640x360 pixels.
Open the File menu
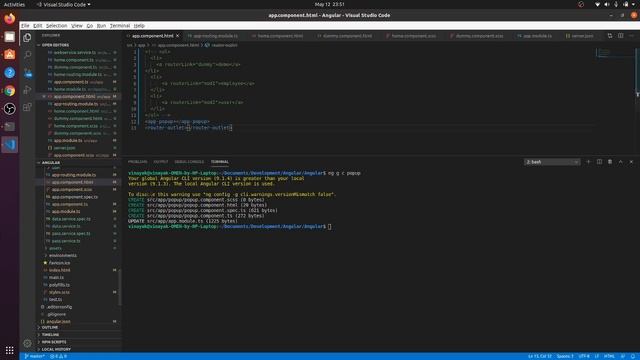25,25
